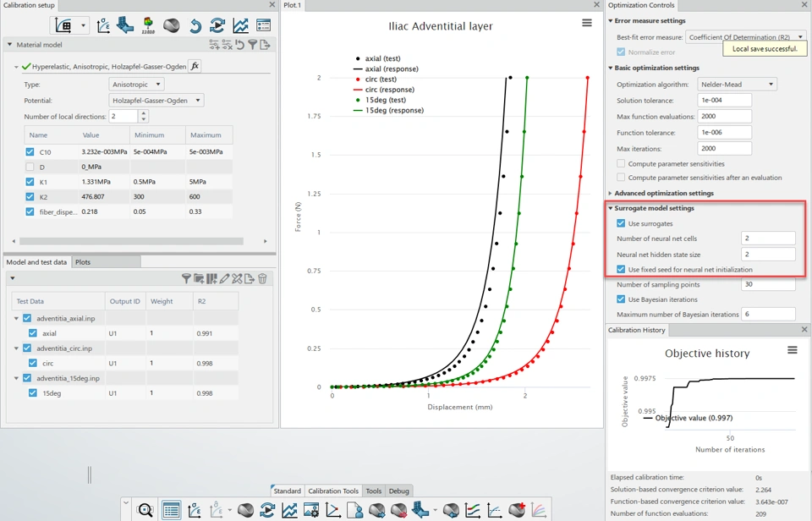Image resolution: width=812 pixels, height=521 pixels.
Task: Click the trash delete icon in test data toolbar
Action: (x=262, y=278)
